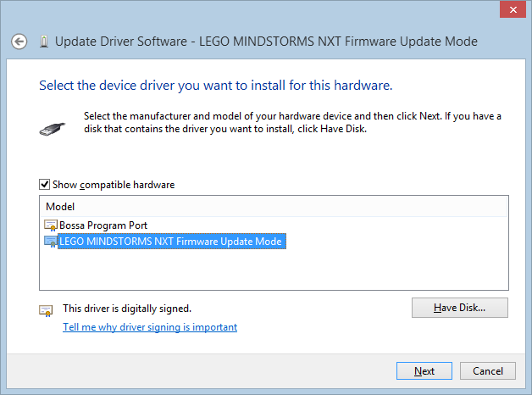The height and width of the screenshot is (395, 532).
Task: Select LEGO MINDSTORMS NXT Firmware Update Mode
Action: click(x=172, y=242)
